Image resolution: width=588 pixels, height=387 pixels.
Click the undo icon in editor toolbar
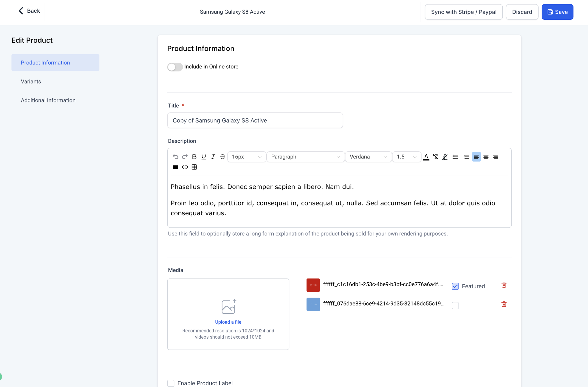click(x=175, y=157)
